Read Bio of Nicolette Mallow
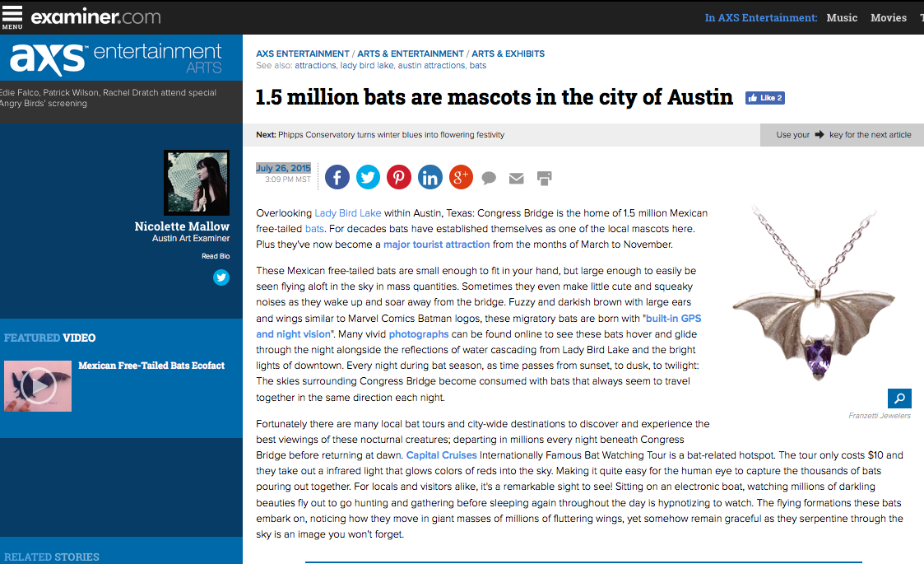Viewport: 924px width, 564px height. click(216, 256)
